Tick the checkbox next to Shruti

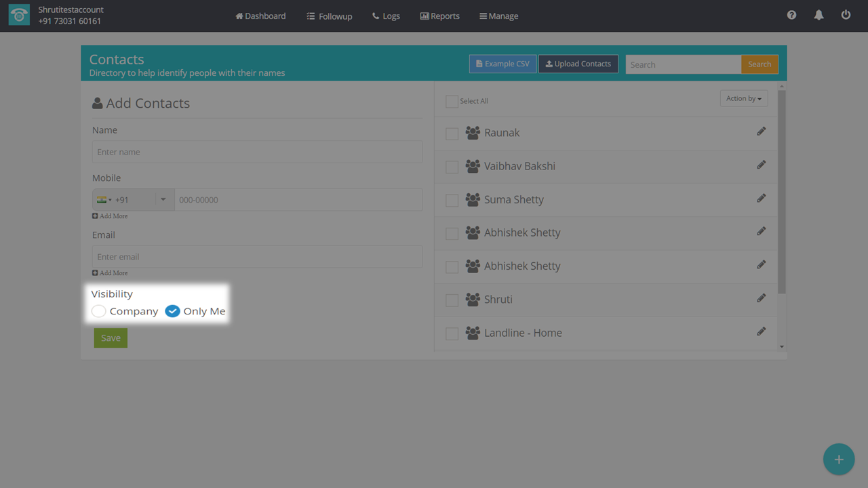tap(452, 300)
